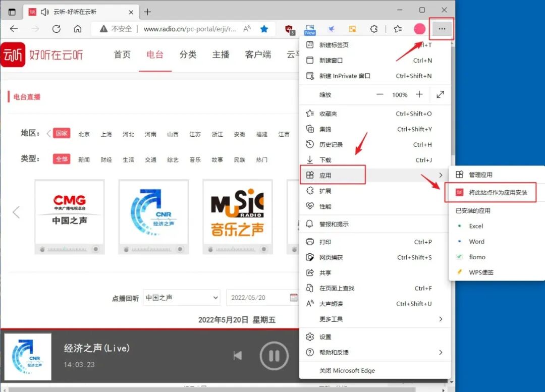Open the Settings and more (three dots) menu
Screen dimensions: 545x392
[x=442, y=29]
